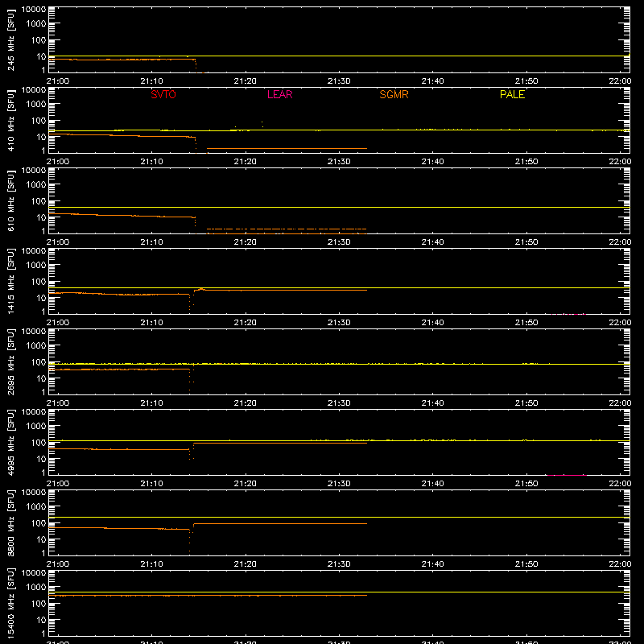Select the 2695 MHz [SFU] axis label

pyautogui.click(x=10, y=362)
